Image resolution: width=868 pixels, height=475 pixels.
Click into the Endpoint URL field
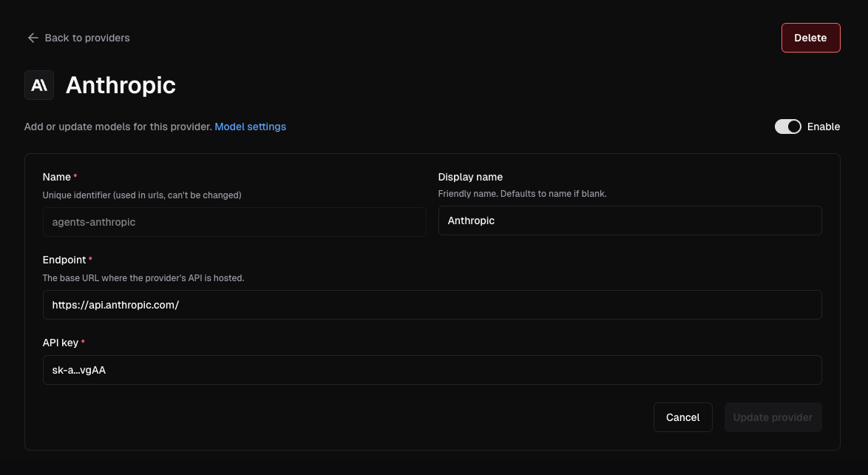[433, 305]
